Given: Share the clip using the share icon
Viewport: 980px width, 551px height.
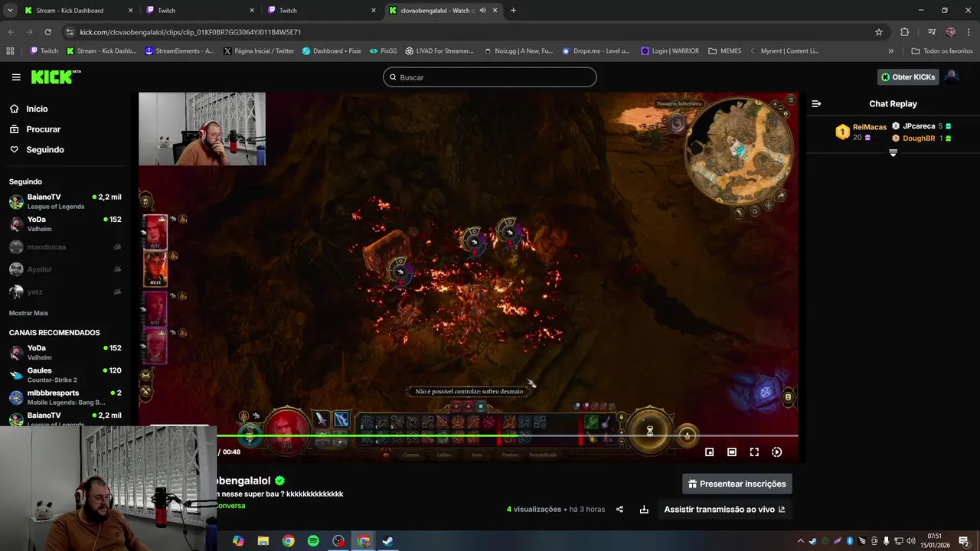Looking at the screenshot, I should (x=619, y=509).
